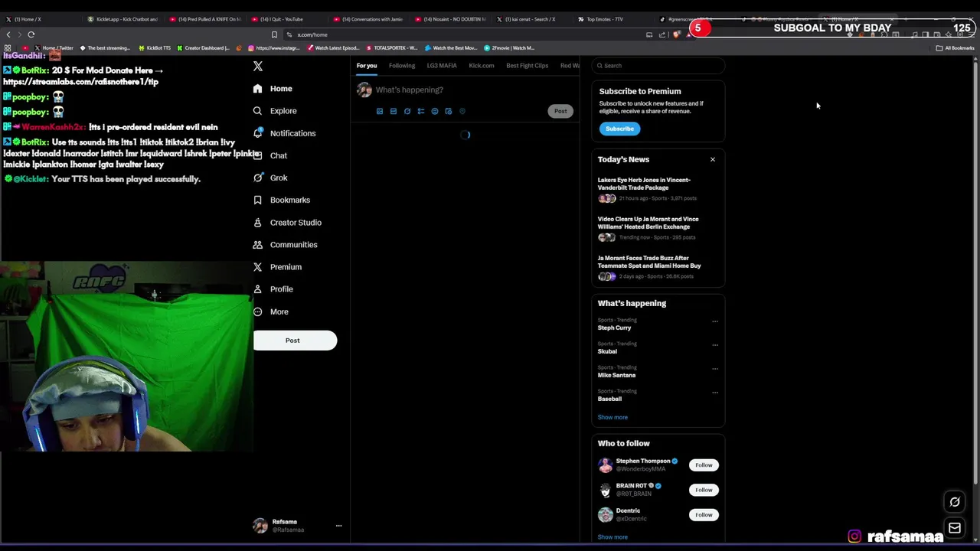The height and width of the screenshot is (551, 980).
Task: Switch to the Best Fight Clips tab
Action: tap(528, 66)
